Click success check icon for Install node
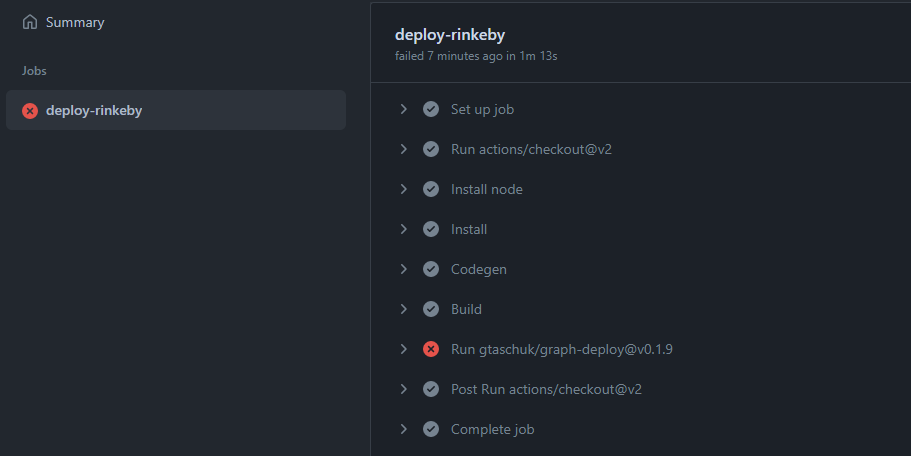 pyautogui.click(x=431, y=189)
